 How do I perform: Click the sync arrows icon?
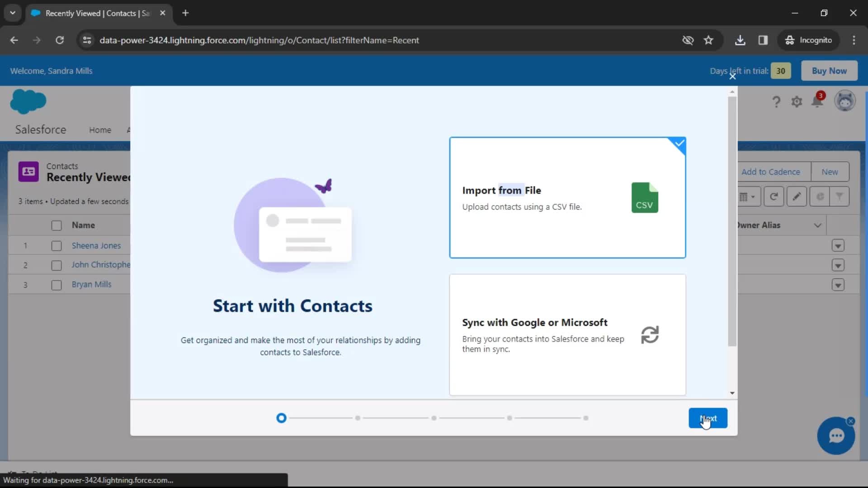[650, 335]
